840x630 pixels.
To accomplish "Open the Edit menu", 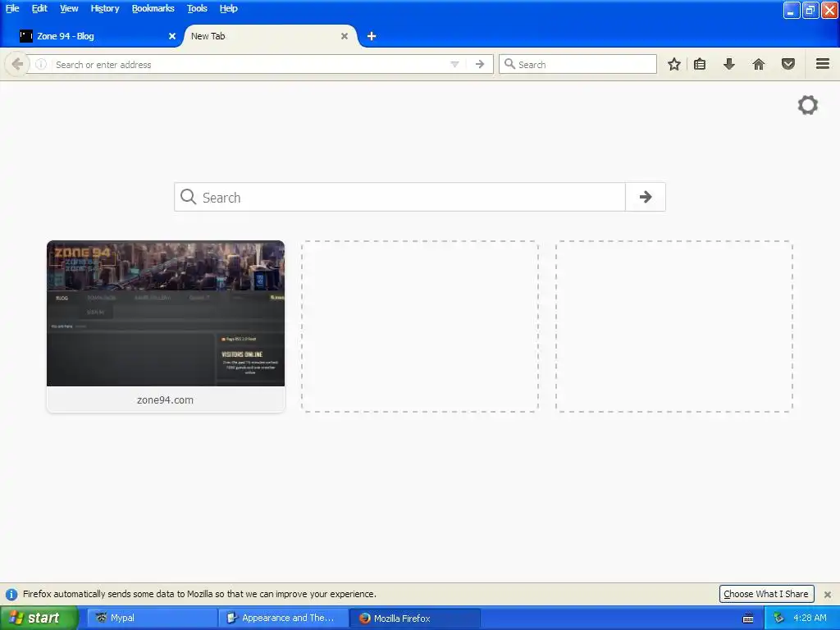I will tap(39, 8).
